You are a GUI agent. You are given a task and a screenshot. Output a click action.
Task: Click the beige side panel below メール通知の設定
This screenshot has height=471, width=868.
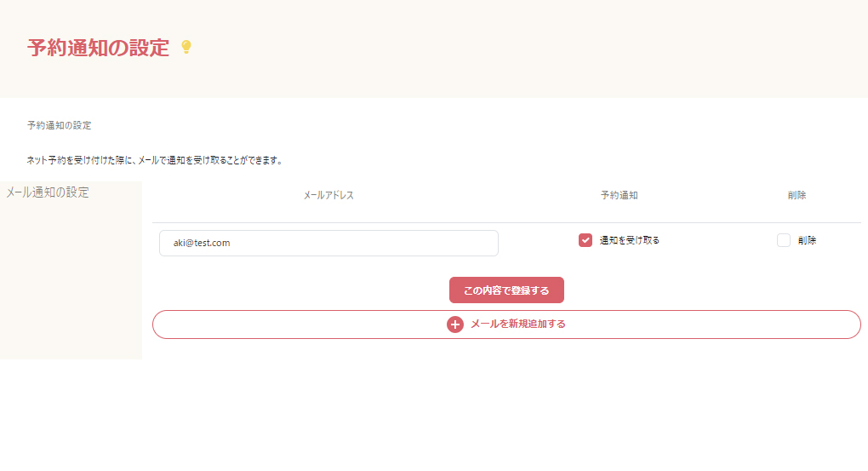(x=71, y=281)
